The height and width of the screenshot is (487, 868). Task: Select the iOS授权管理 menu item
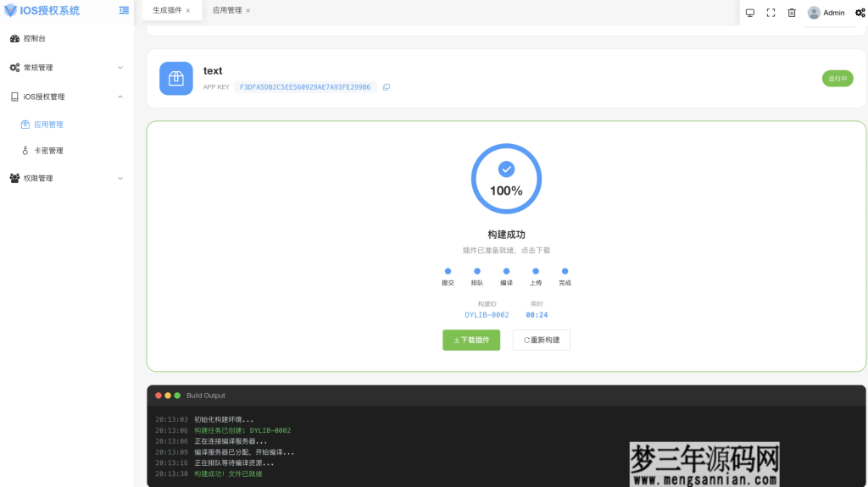[66, 97]
